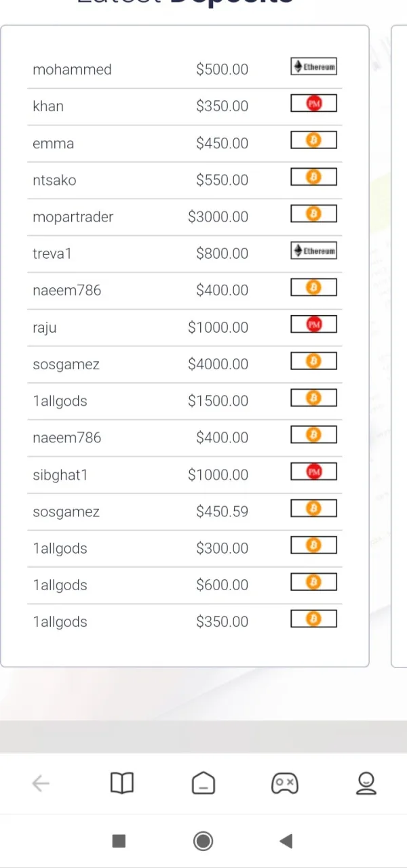Click Bitcoin icon in emma's row
This screenshot has width=407, height=868.
point(313,140)
